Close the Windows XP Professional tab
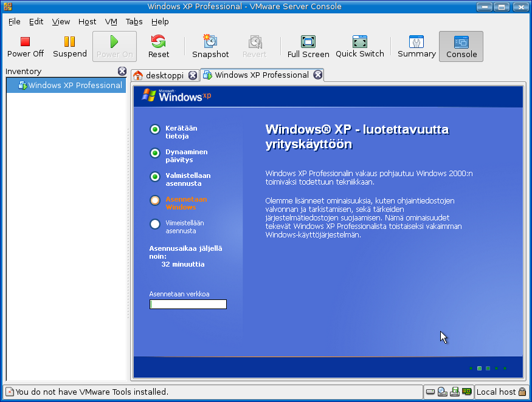The image size is (532, 402). coord(317,75)
